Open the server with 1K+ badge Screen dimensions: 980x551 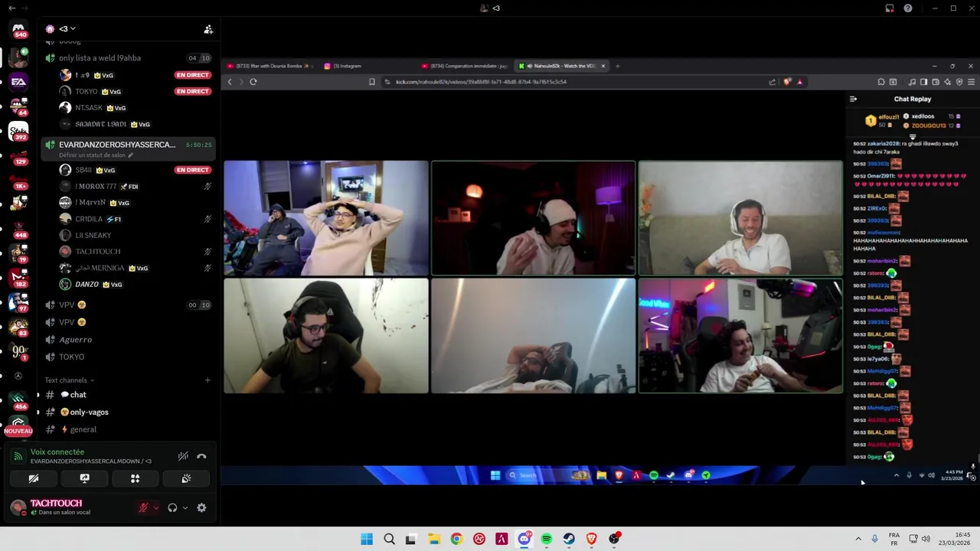tap(18, 181)
